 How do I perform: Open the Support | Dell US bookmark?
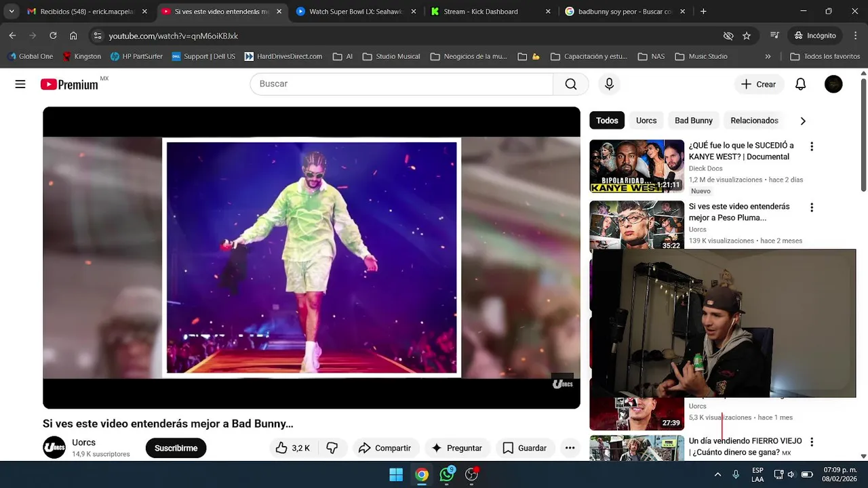(x=203, y=56)
